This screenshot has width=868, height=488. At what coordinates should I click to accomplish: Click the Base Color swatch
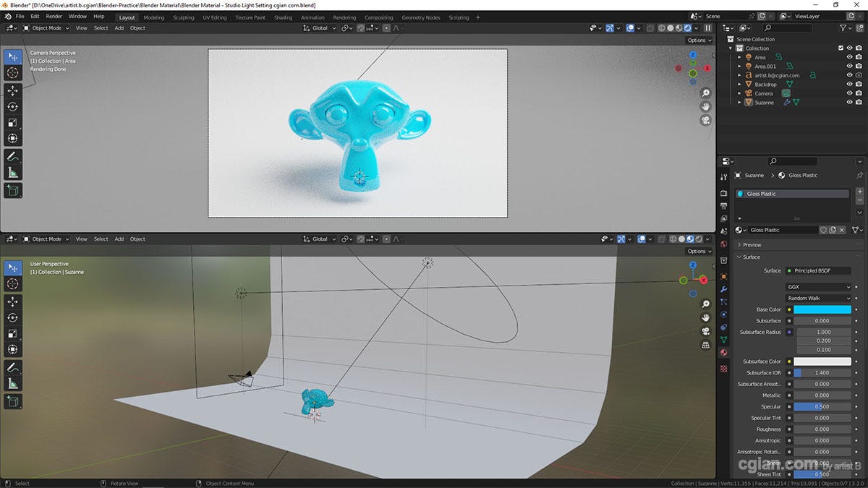[823, 309]
